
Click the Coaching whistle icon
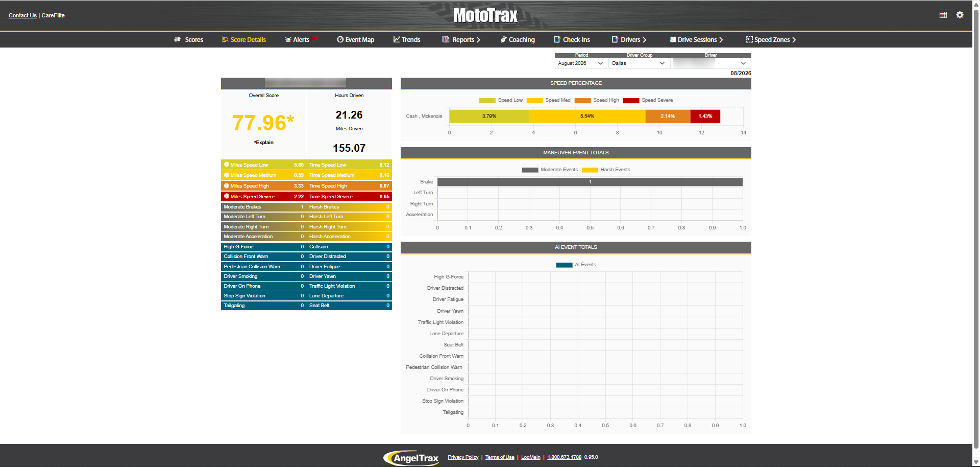click(x=503, y=39)
